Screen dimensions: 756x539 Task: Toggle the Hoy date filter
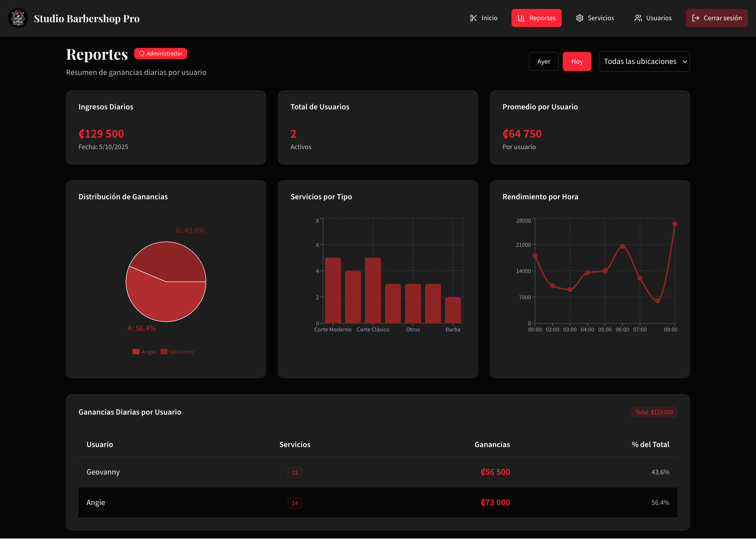coord(577,61)
